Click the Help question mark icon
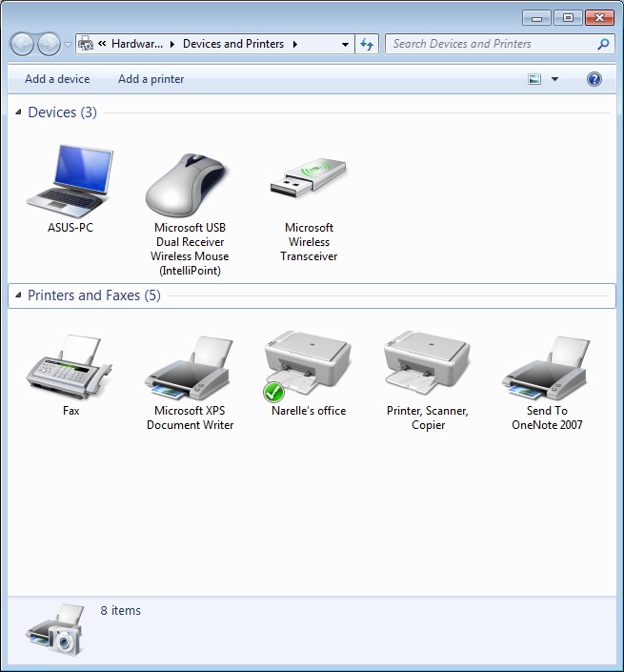 [x=594, y=79]
